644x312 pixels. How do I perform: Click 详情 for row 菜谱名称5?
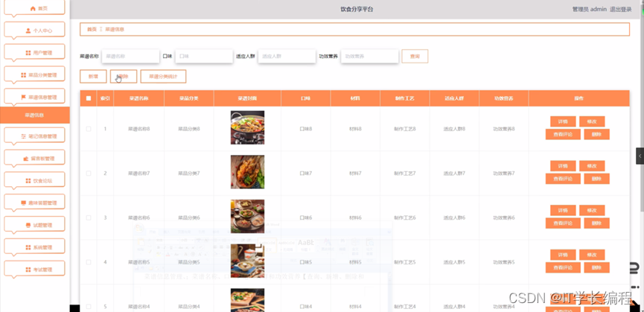click(x=563, y=255)
